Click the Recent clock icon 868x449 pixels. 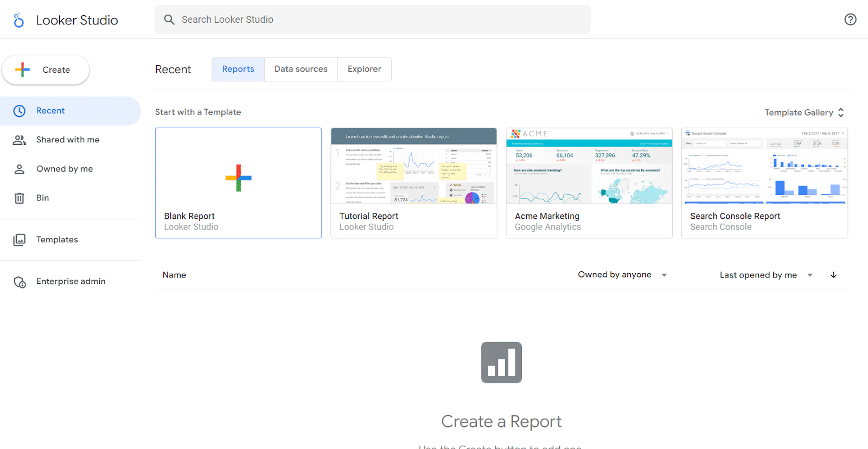pyautogui.click(x=20, y=111)
